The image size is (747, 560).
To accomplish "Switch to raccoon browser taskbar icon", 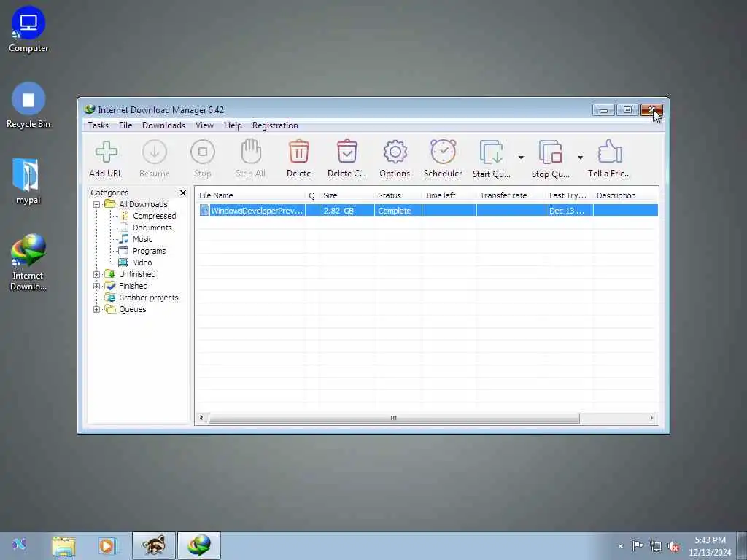I will [154, 545].
